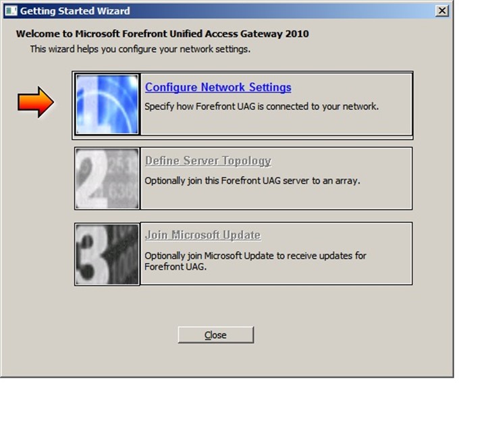Screen dimensions: 492x448
Task: Click the empty title bar area beside the X
Action: pos(282,11)
